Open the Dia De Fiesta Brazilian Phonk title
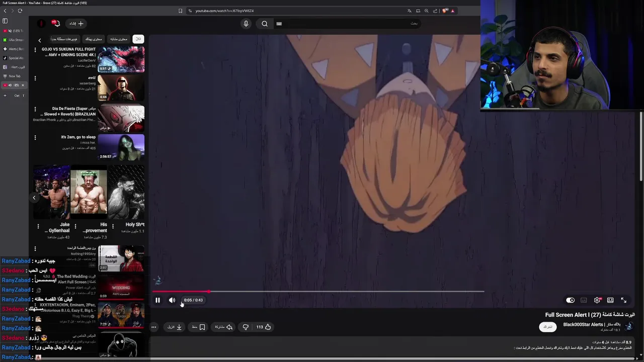 [x=68, y=111]
